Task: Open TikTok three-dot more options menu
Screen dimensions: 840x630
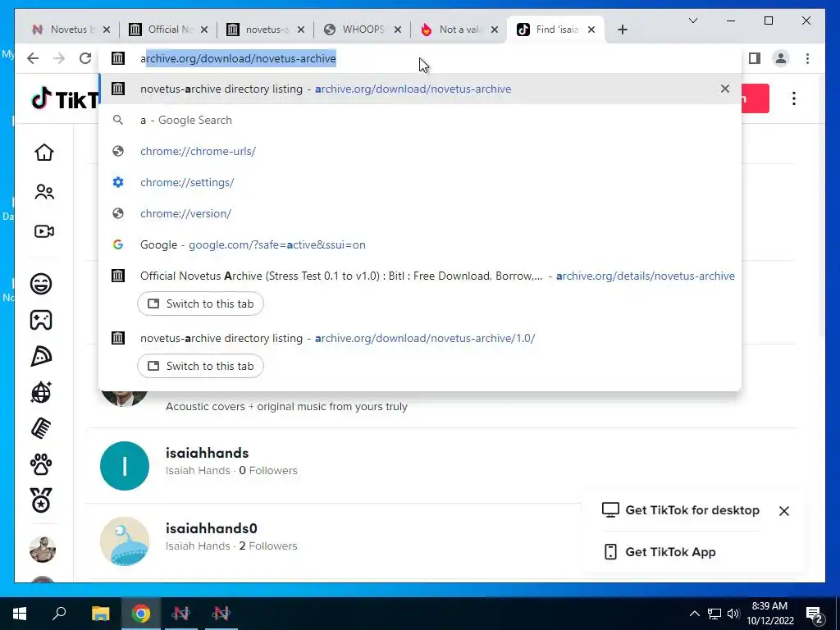Action: pos(794,98)
